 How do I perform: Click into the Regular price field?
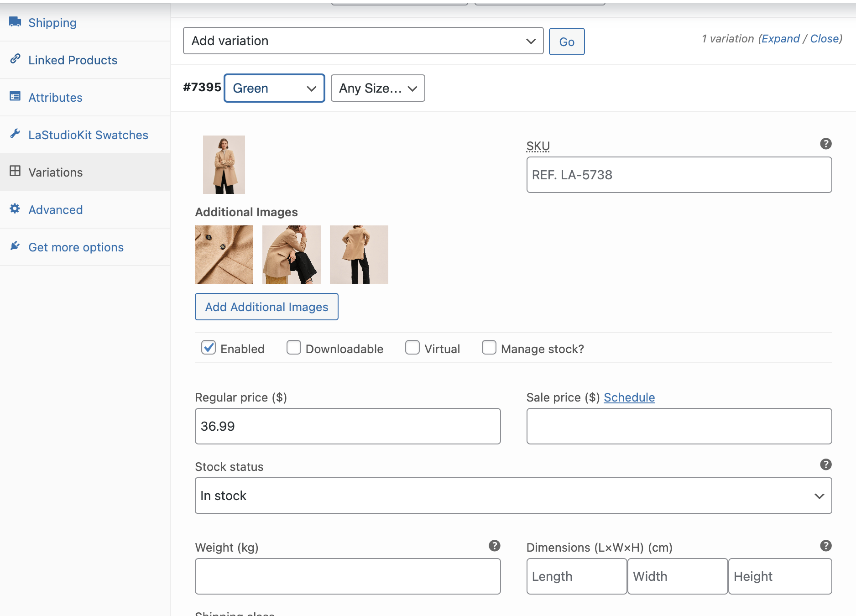tap(347, 426)
